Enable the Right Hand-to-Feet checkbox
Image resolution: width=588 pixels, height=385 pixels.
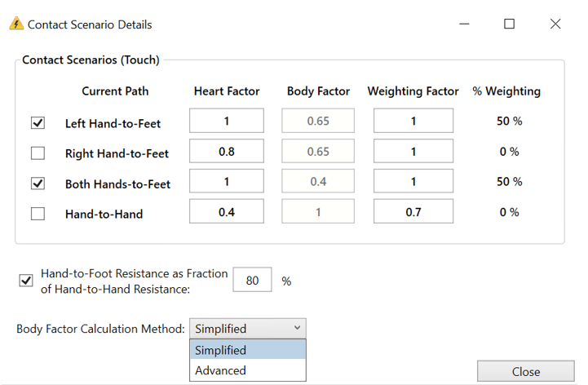(x=38, y=153)
